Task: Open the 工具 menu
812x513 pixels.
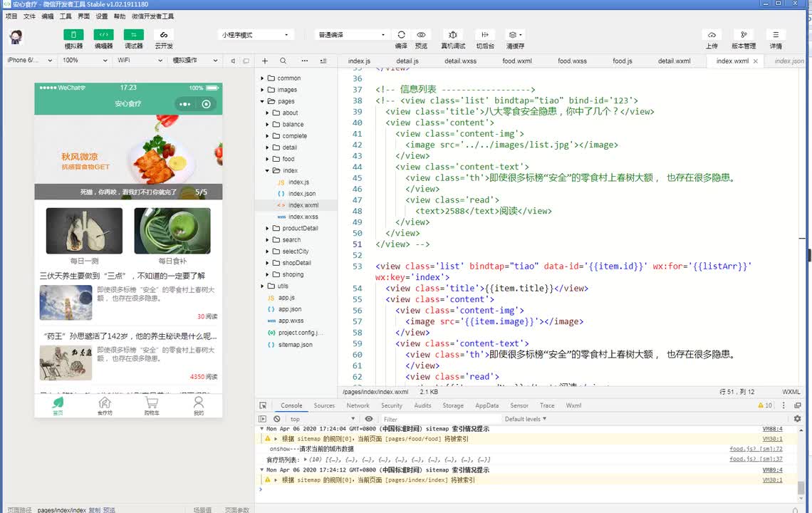Action: 66,16
